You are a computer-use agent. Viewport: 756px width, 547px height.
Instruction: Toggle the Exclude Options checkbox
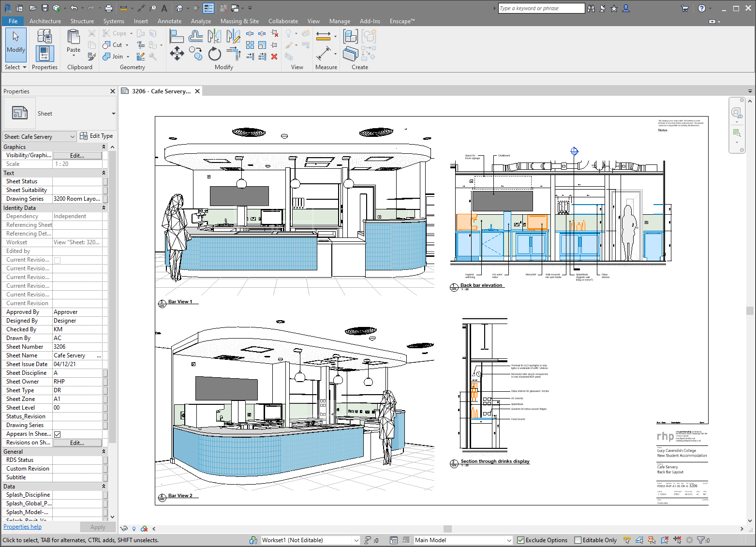pos(521,540)
